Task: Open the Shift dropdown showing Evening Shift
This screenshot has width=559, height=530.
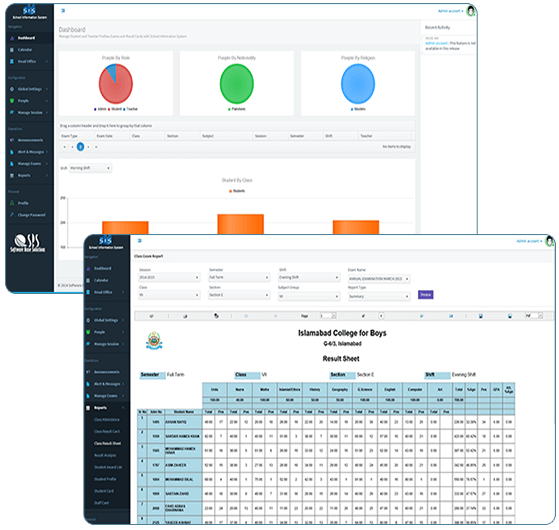Action: click(309, 277)
